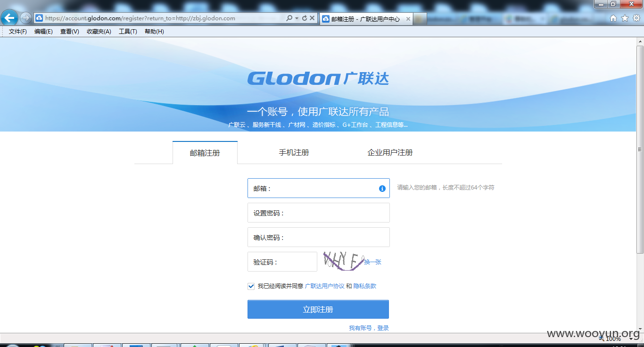Click the 设置密码 input field

point(319,213)
